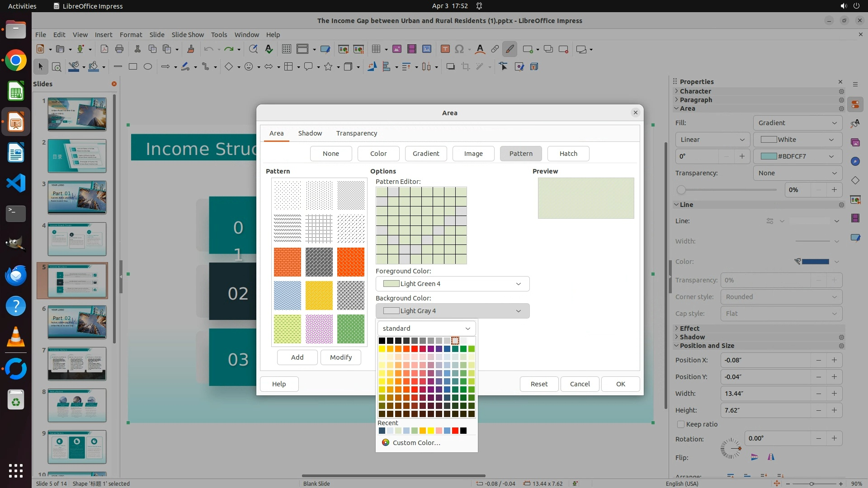This screenshot has height=488, width=868.
Task: Select the Ellipse shape tool
Action: tap(148, 67)
